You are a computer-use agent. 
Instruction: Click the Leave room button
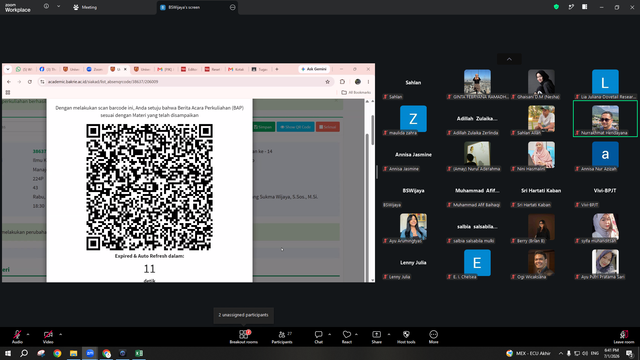[x=624, y=337]
